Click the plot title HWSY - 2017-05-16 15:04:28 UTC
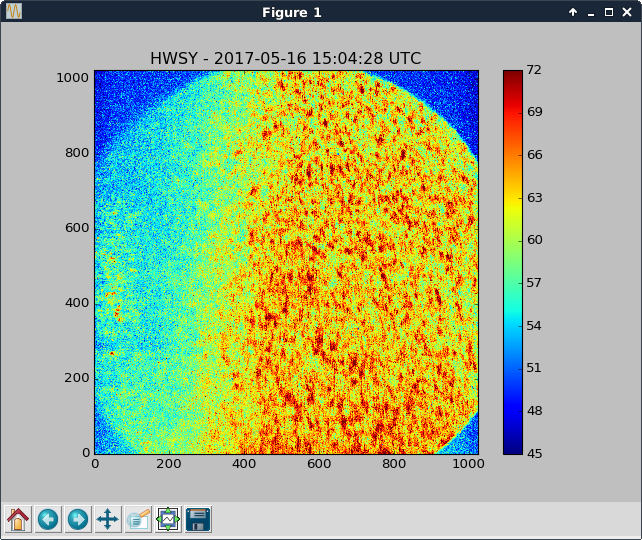The image size is (642, 540). [285, 58]
